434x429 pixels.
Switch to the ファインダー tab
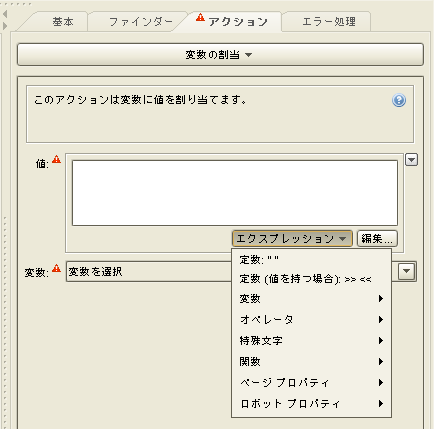point(140,22)
